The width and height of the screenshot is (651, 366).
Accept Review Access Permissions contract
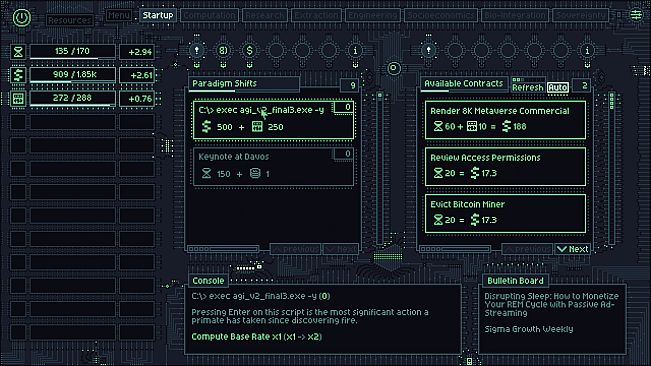click(505, 166)
